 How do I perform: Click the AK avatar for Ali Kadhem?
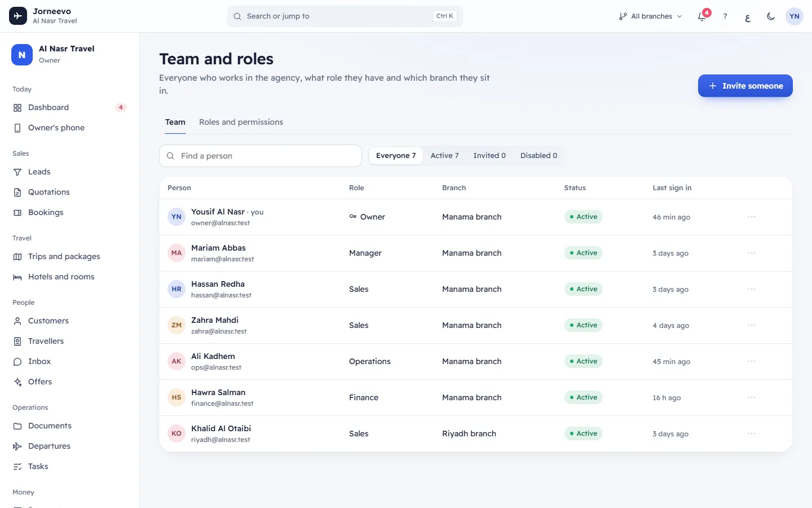[x=176, y=361]
